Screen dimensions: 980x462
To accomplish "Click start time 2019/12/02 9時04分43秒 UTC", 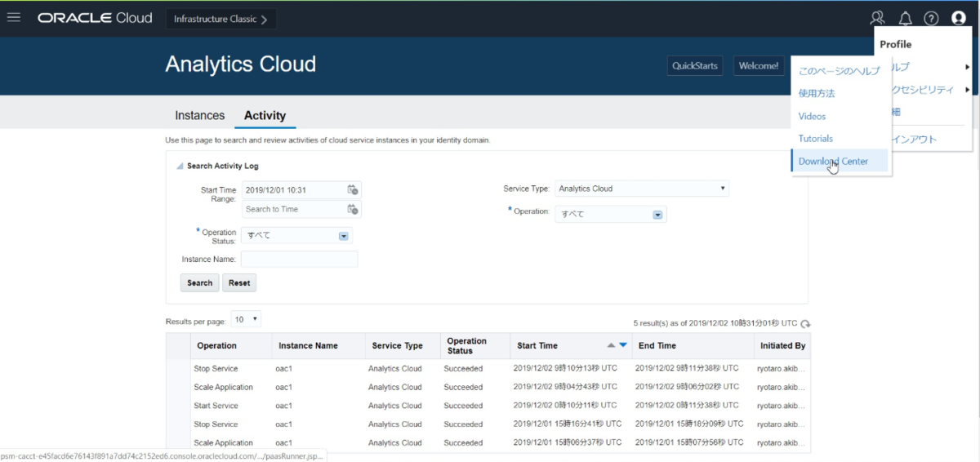I will click(565, 387).
